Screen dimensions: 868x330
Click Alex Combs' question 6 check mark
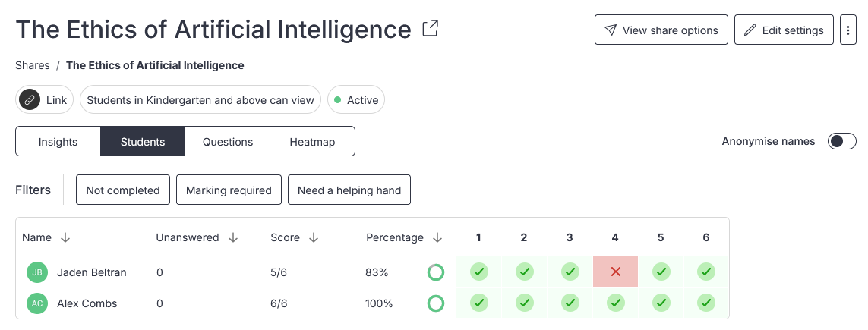click(x=706, y=303)
